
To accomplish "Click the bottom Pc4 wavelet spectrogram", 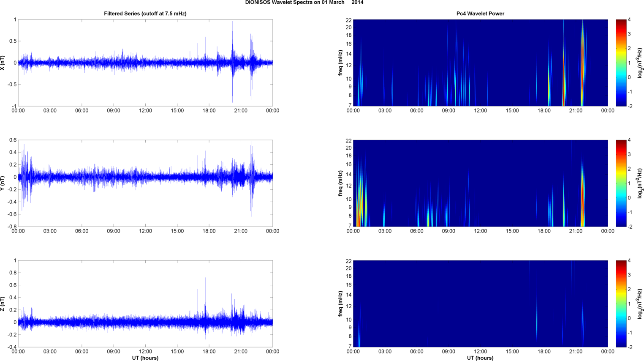I will [x=480, y=304].
